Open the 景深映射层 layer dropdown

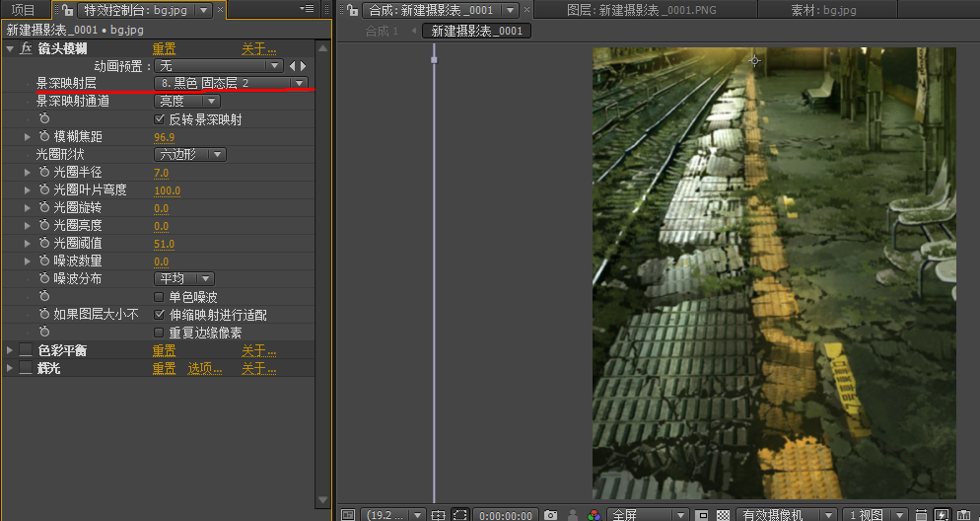pyautogui.click(x=231, y=84)
